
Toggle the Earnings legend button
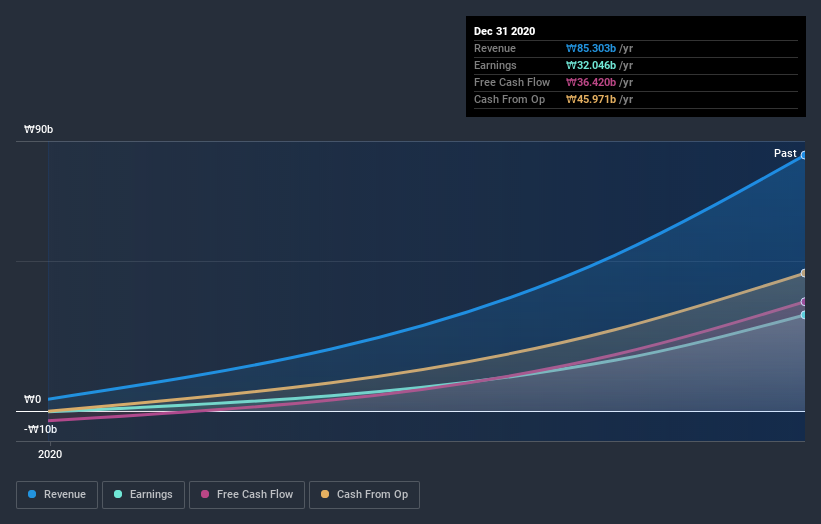(143, 495)
